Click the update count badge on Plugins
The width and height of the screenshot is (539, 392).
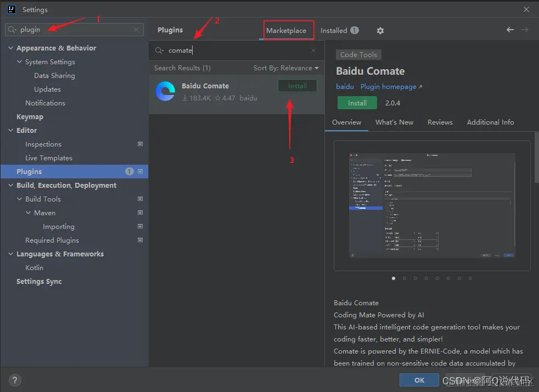pyautogui.click(x=129, y=171)
